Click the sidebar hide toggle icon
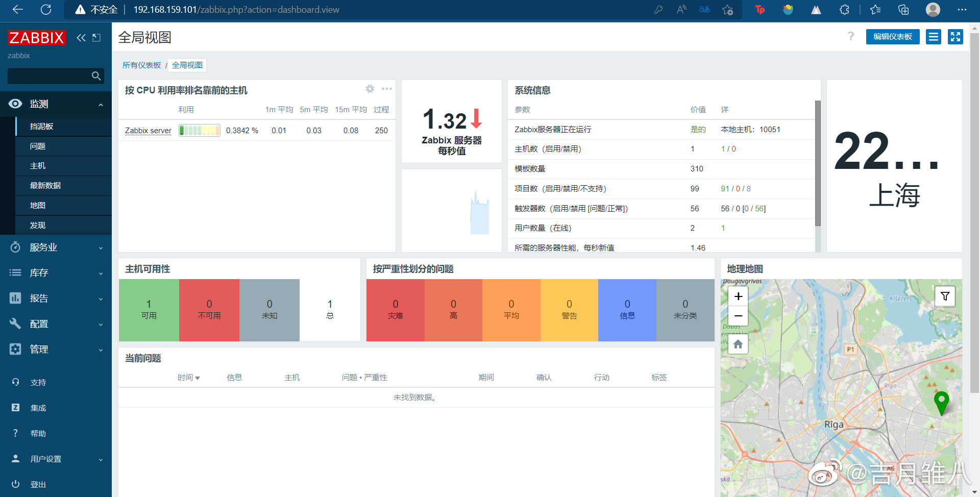 (x=96, y=38)
